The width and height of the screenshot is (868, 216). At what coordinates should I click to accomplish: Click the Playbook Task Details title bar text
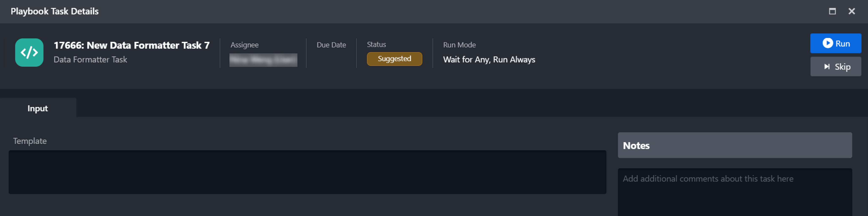point(55,11)
